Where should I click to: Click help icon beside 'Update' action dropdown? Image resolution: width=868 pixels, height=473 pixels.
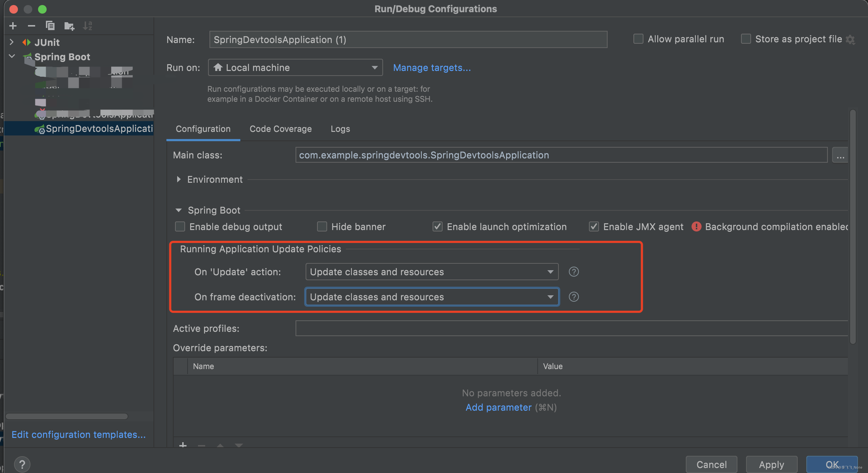(574, 272)
